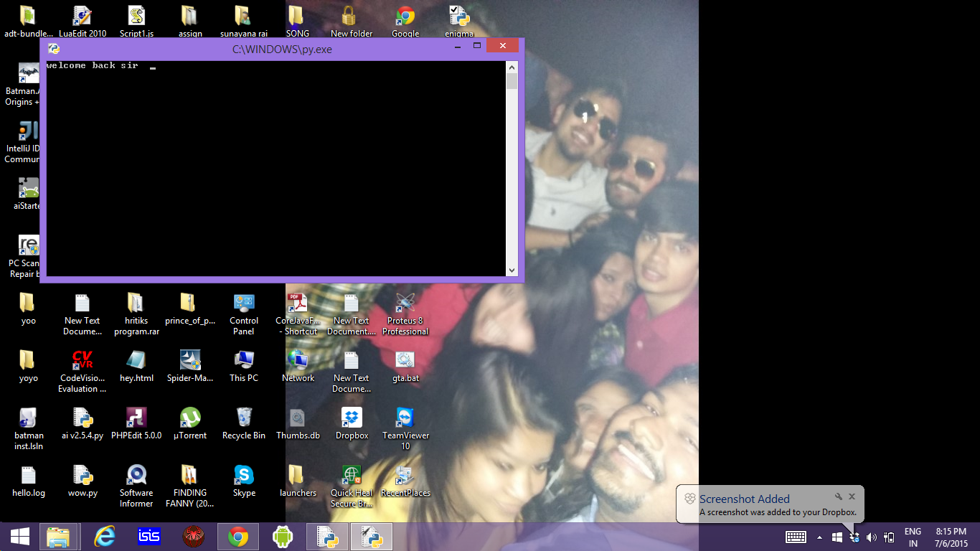The height and width of the screenshot is (551, 980).
Task: Open hritiks program.rar archive icon
Action: tap(136, 314)
